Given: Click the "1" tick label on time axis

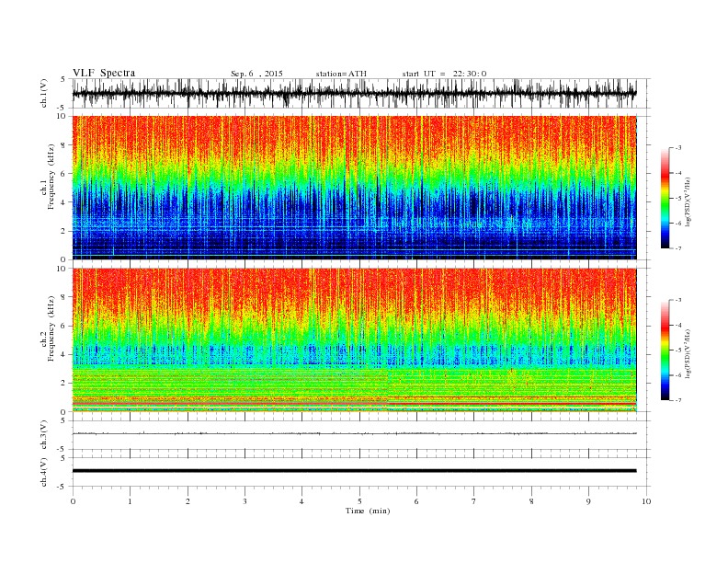Looking at the screenshot, I should 130,501.
